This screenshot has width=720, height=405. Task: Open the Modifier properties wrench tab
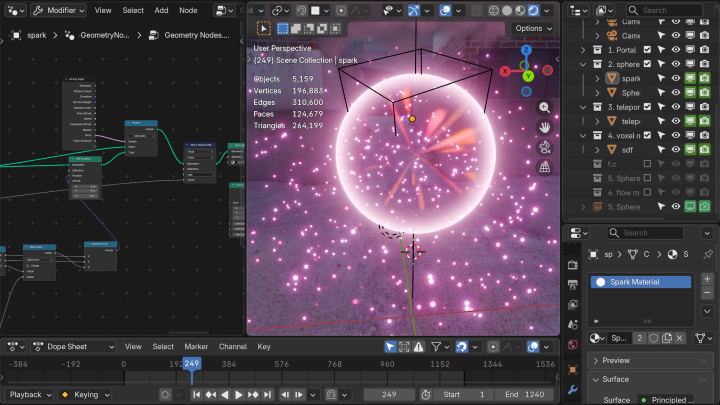point(572,389)
